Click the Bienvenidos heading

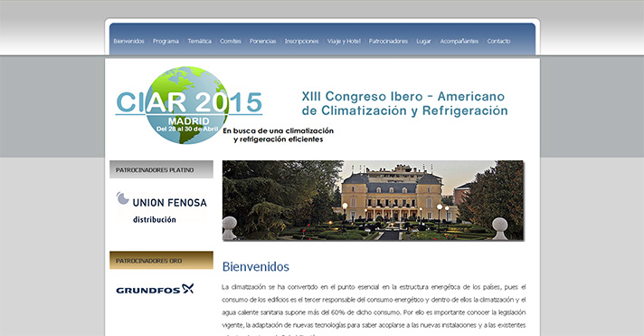(255, 267)
